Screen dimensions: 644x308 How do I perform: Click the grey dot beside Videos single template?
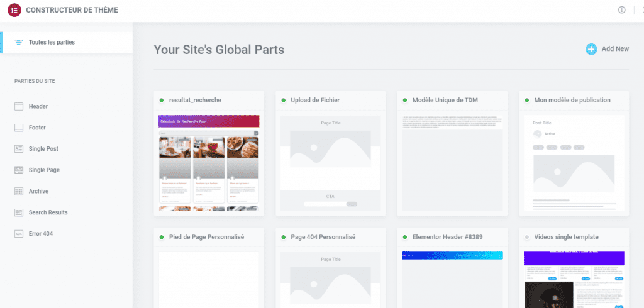point(527,238)
